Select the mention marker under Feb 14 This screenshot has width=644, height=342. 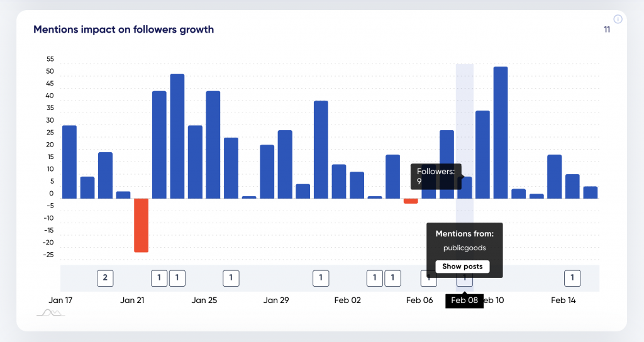coord(572,278)
